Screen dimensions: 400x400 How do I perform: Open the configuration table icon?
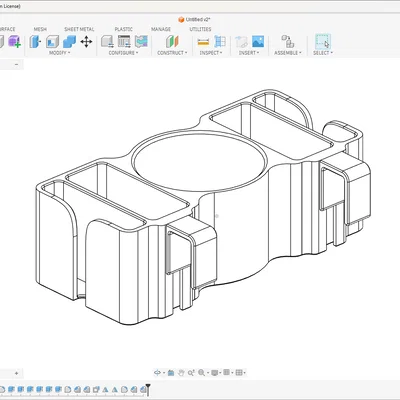point(124,42)
